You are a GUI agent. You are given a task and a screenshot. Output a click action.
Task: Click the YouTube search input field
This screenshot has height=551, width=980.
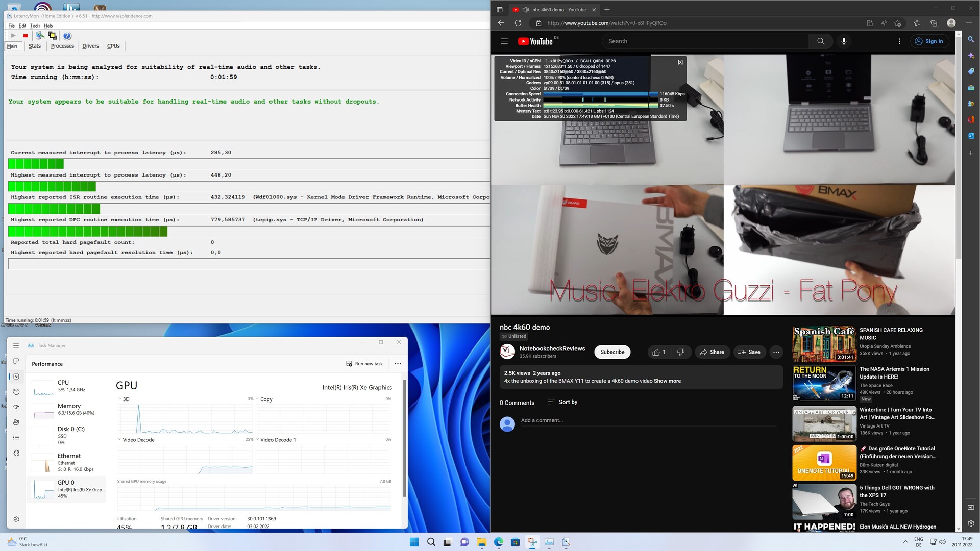pyautogui.click(x=704, y=41)
